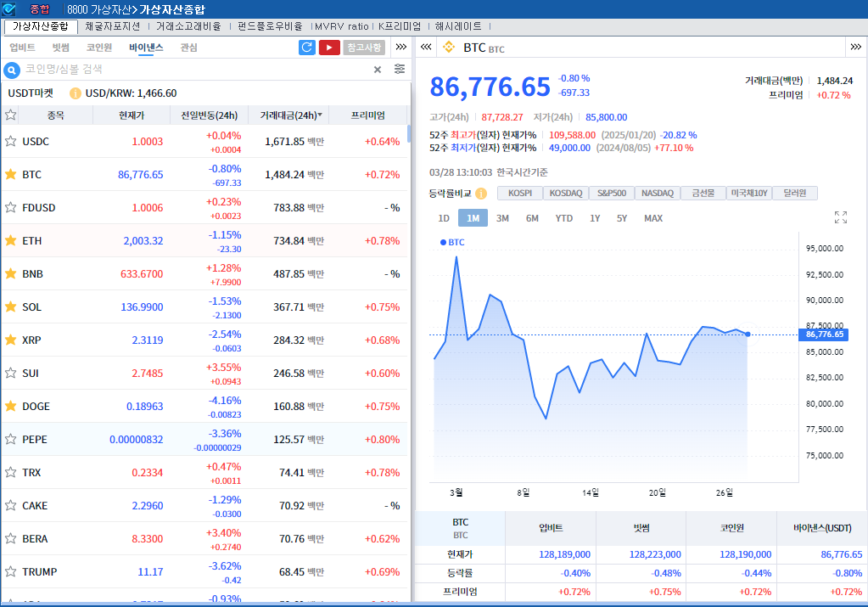Unstar the SOL row
This screenshot has height=607, width=868.
pyautogui.click(x=10, y=306)
